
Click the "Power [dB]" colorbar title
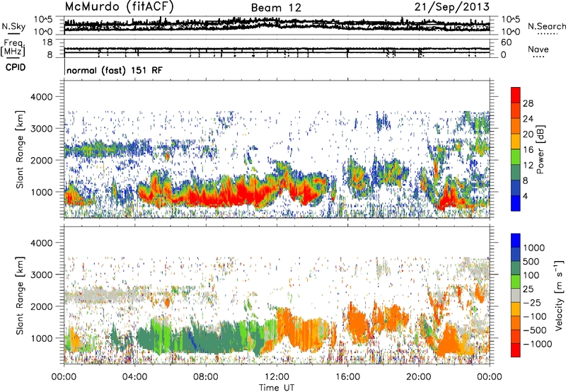541,149
